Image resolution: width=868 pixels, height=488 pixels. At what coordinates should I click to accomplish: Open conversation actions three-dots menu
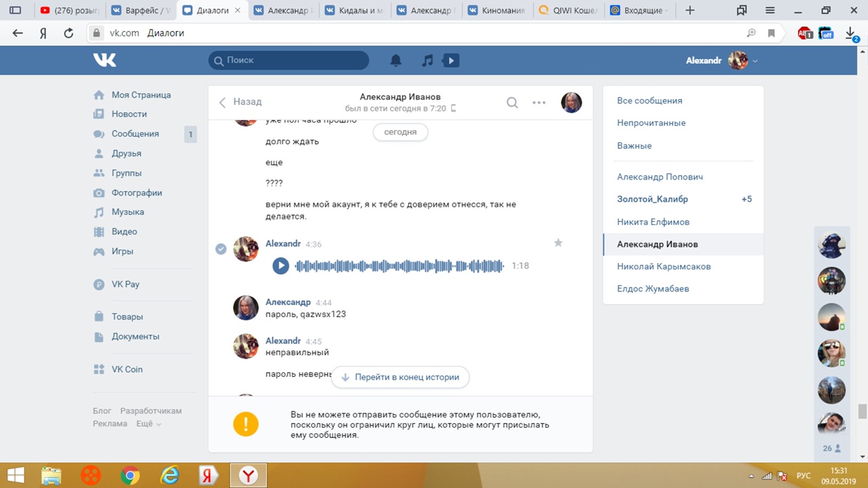[539, 102]
